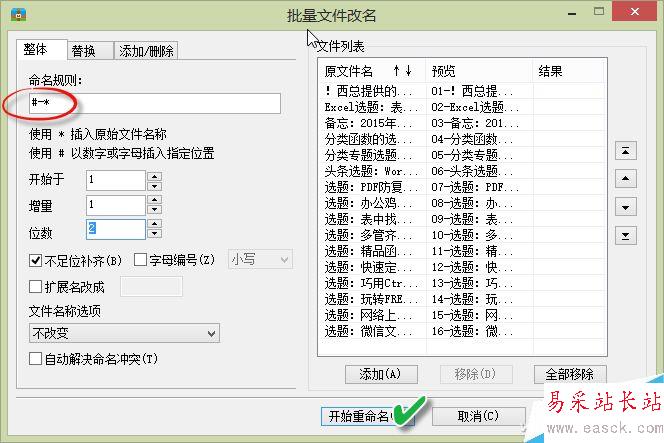
Task: Click the 命名规则 input field
Action: coord(155,103)
